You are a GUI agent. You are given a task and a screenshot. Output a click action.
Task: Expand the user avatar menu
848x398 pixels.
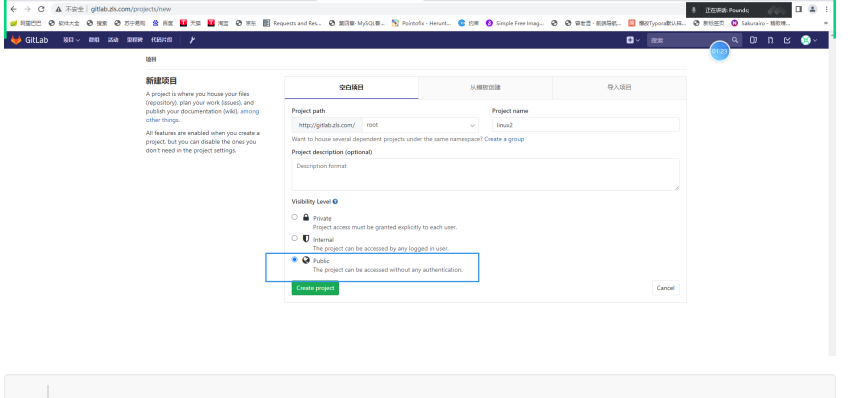[809, 40]
